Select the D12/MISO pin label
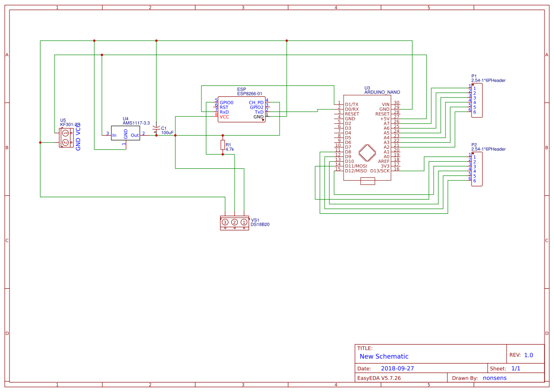 (356, 171)
